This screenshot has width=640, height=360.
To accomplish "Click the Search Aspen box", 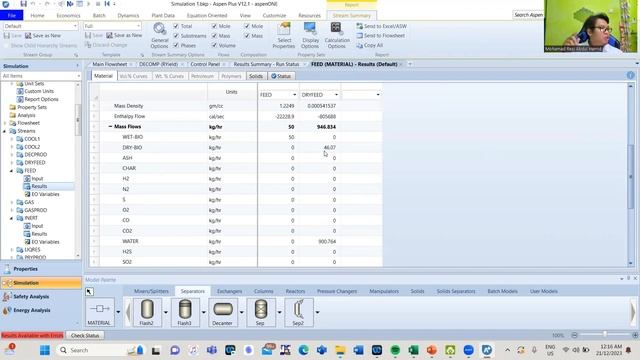I will [528, 15].
